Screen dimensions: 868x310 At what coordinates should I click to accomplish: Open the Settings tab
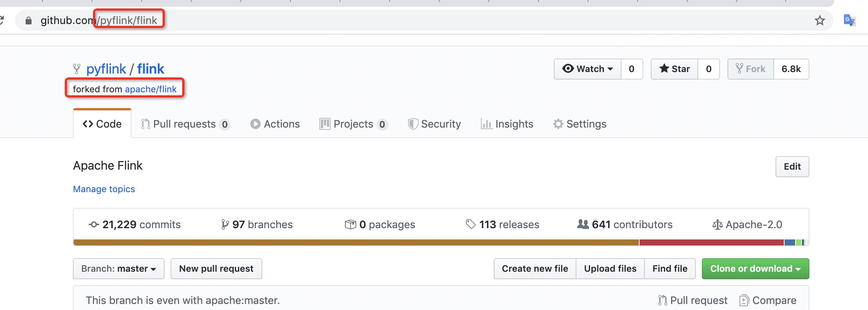[580, 124]
